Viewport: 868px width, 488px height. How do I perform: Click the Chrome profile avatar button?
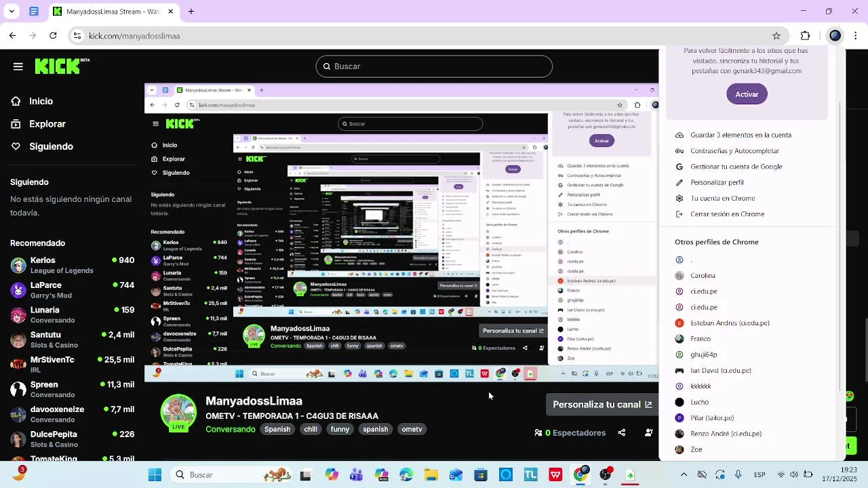coord(835,36)
